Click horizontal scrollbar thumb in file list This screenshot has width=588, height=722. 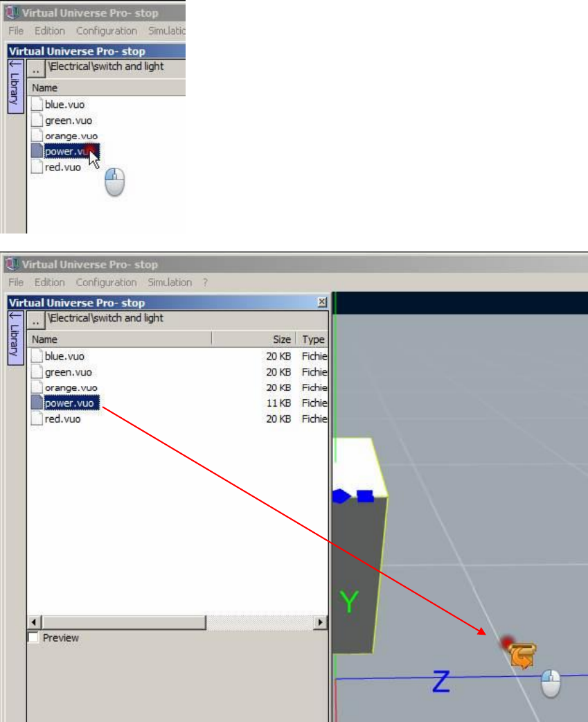tap(123, 622)
